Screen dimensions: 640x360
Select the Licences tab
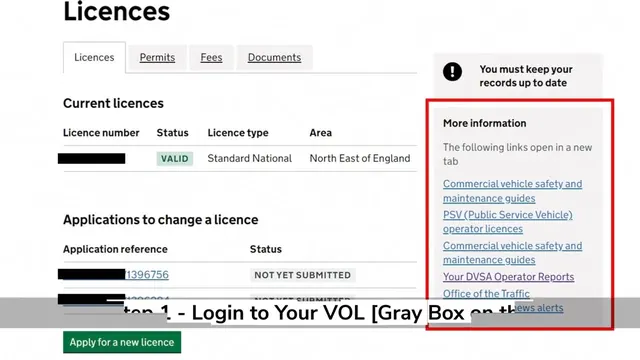[94, 58]
